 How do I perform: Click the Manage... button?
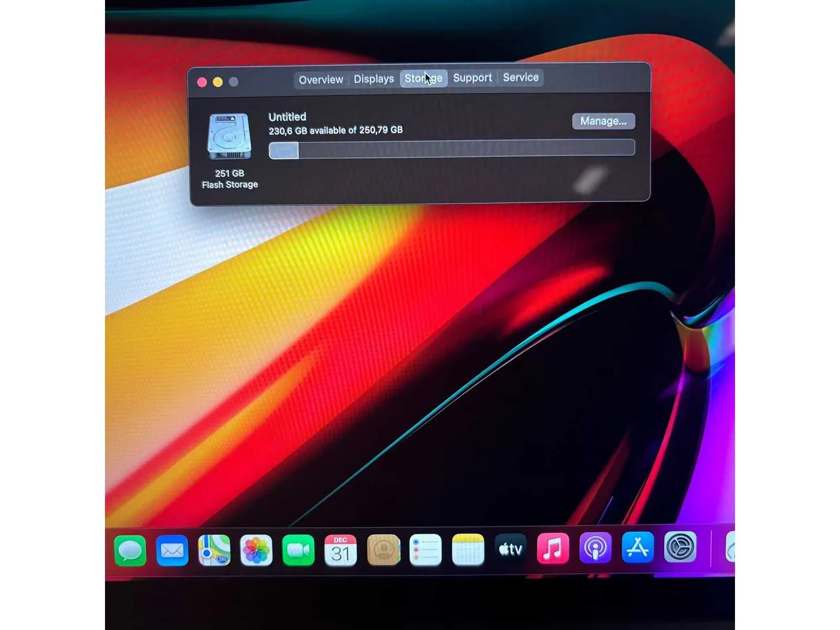(604, 121)
